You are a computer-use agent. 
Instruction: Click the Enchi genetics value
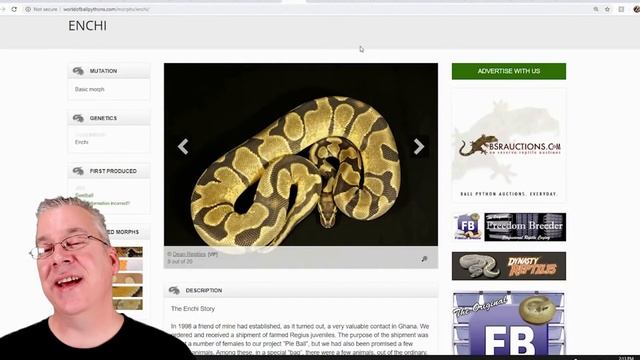click(82, 142)
